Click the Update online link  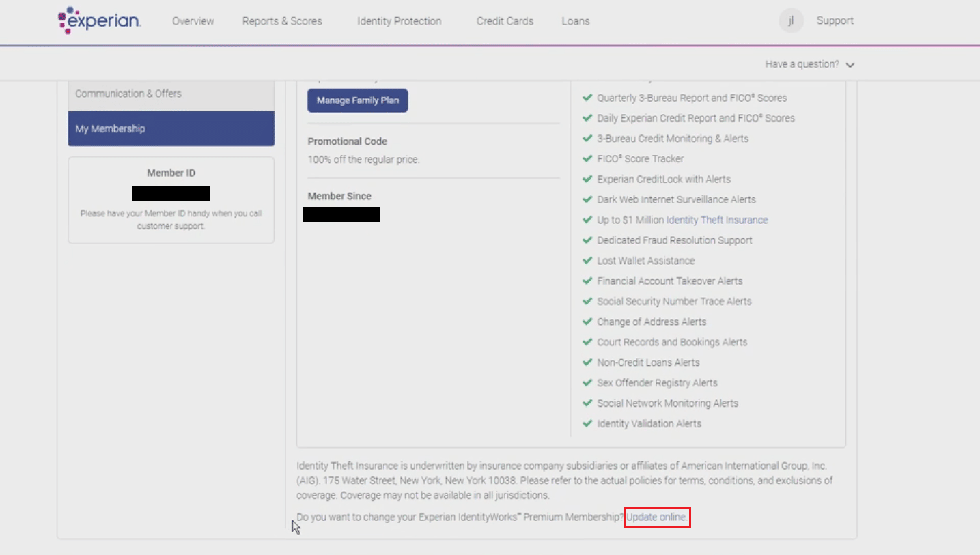coord(657,517)
